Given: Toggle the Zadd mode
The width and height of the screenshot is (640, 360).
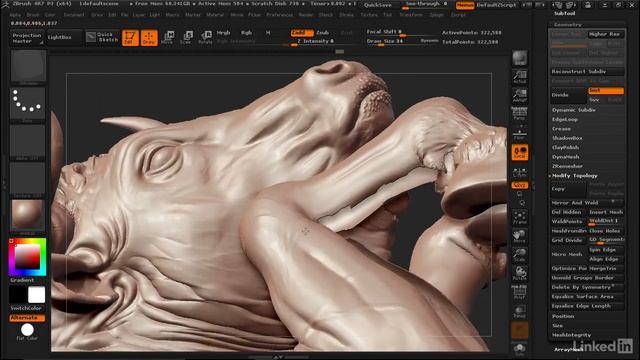Looking at the screenshot, I should (302, 32).
